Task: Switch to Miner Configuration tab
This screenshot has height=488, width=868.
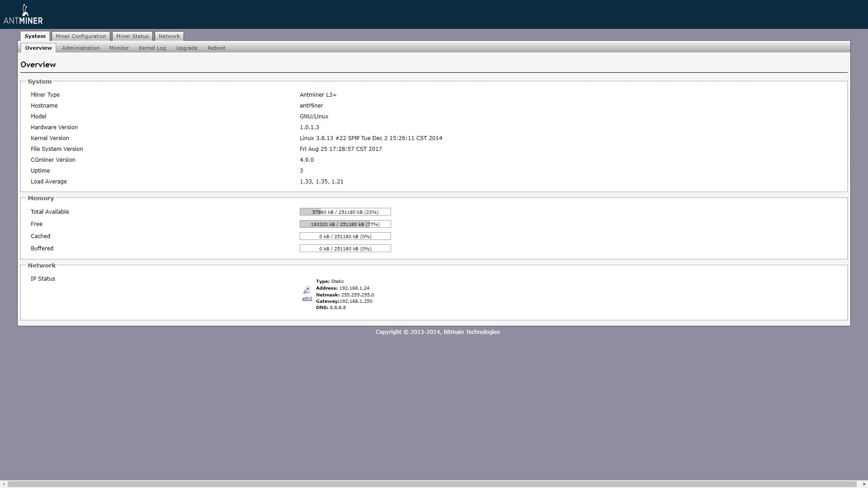Action: point(81,36)
